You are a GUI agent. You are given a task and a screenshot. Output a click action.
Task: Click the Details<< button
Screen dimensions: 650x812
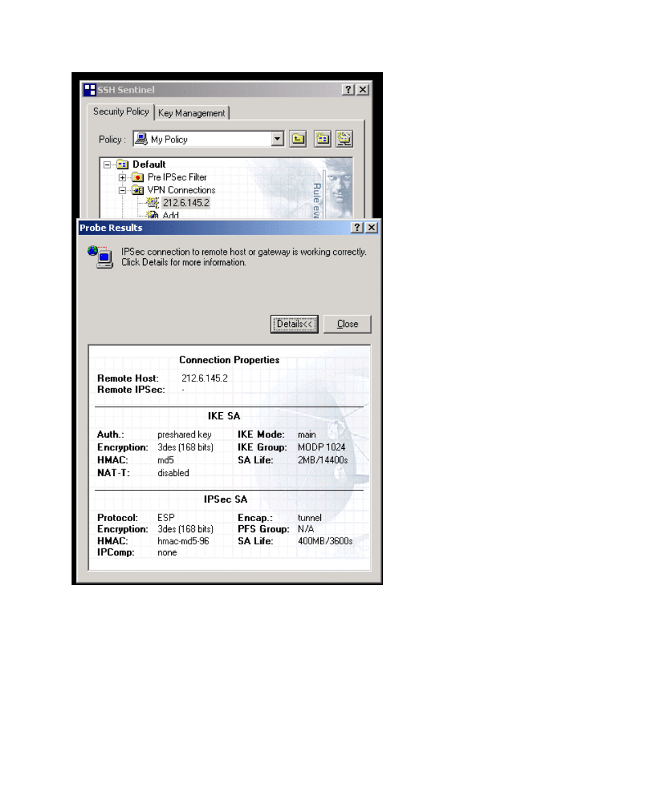click(294, 324)
